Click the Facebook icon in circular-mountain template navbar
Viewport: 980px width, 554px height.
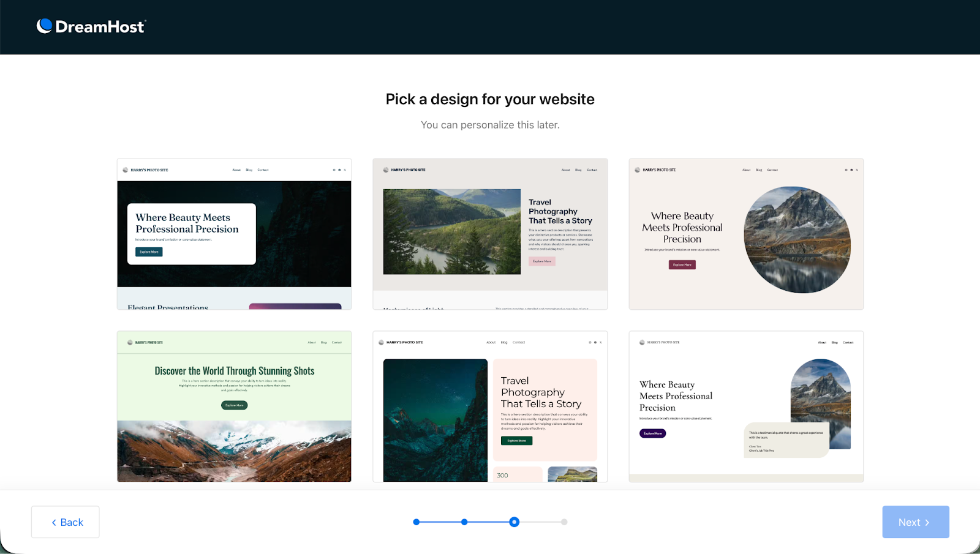851,170
